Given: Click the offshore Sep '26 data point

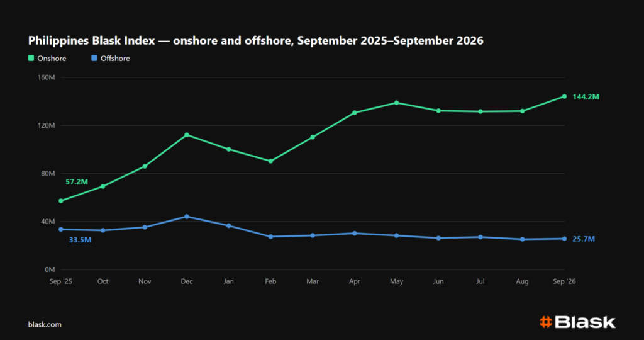Looking at the screenshot, I should (564, 239).
